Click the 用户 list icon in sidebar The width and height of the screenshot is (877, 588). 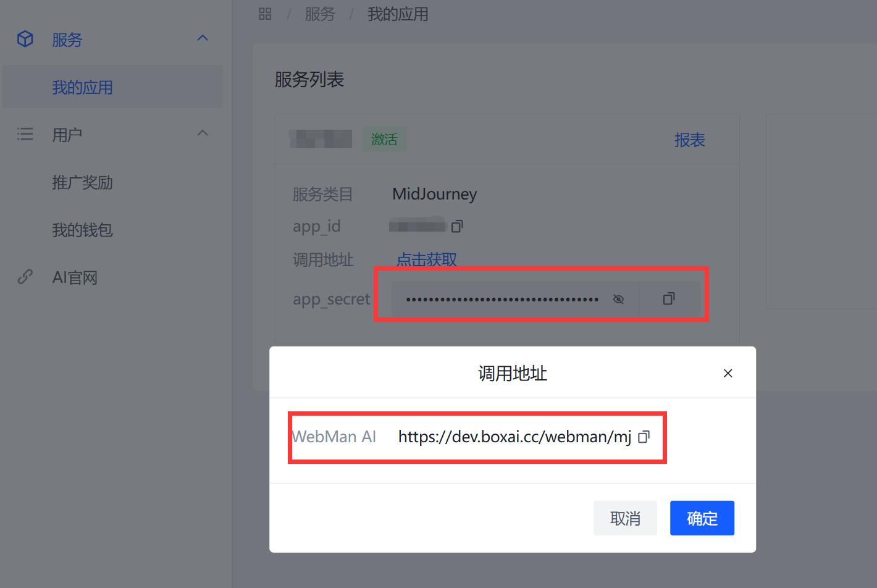[25, 134]
